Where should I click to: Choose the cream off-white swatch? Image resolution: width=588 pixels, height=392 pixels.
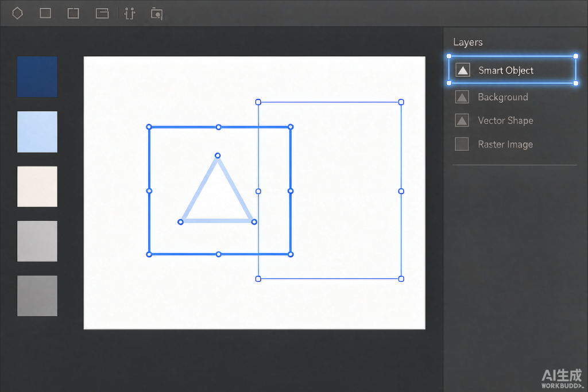coord(37,187)
